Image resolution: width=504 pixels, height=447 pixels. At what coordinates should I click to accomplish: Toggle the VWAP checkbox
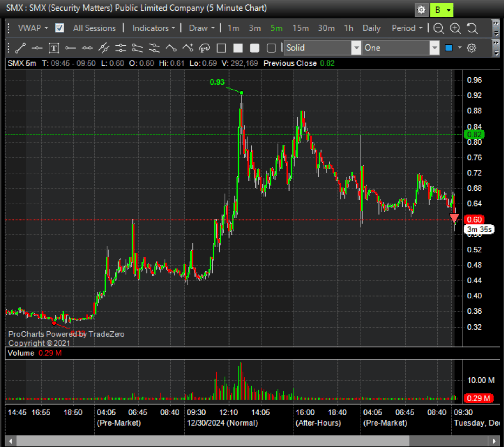pos(59,28)
